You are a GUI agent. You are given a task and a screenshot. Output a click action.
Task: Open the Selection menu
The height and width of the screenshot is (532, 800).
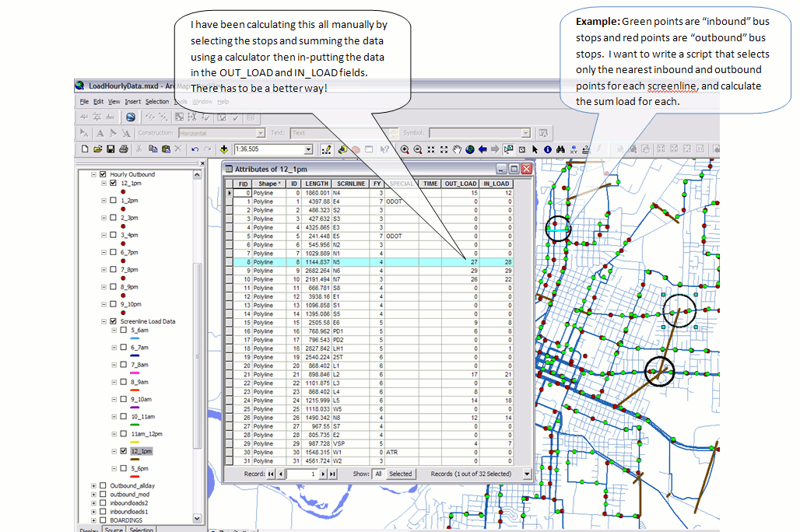pos(157,102)
